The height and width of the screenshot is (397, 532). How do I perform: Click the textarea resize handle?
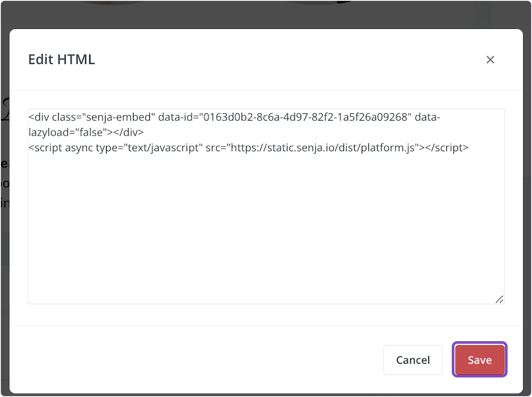[x=499, y=299]
